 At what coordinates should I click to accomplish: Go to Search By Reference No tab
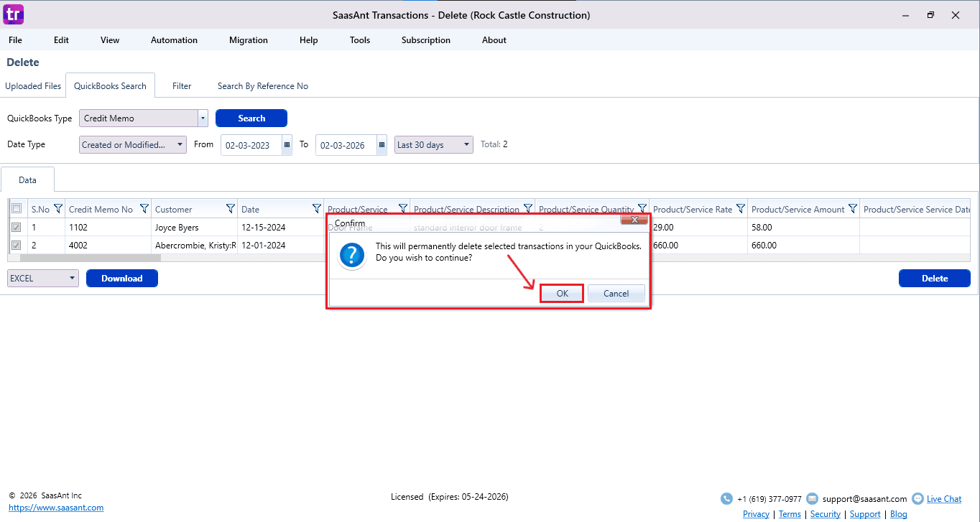pos(263,86)
